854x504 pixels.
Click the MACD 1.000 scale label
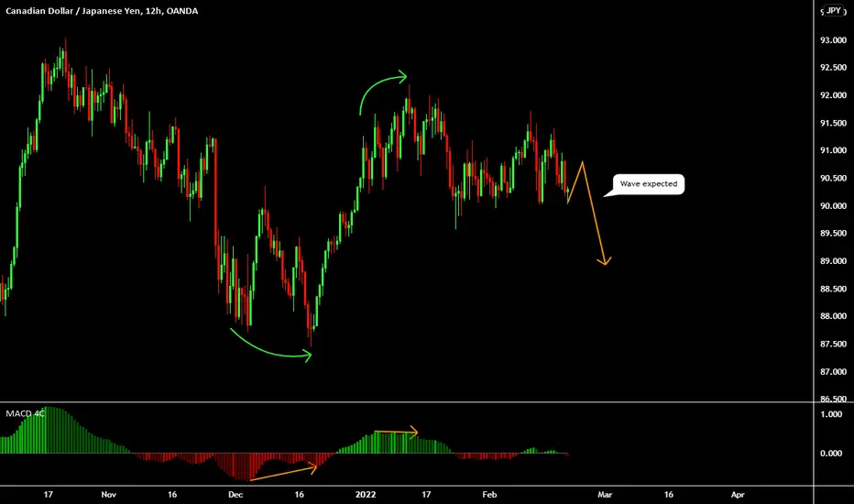[831, 414]
